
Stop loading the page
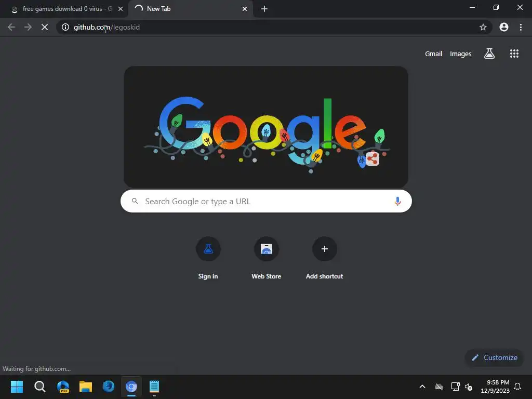pos(45,27)
